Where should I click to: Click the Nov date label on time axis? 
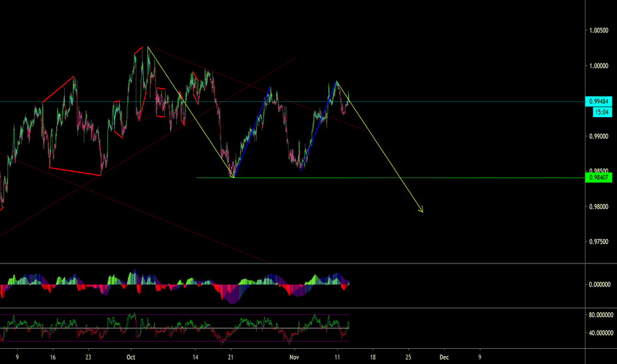pos(294,357)
